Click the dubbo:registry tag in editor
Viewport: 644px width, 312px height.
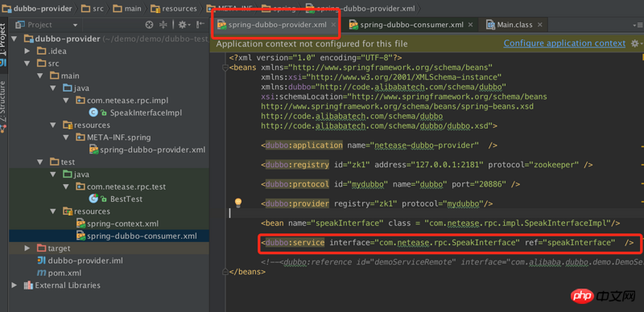(x=297, y=165)
